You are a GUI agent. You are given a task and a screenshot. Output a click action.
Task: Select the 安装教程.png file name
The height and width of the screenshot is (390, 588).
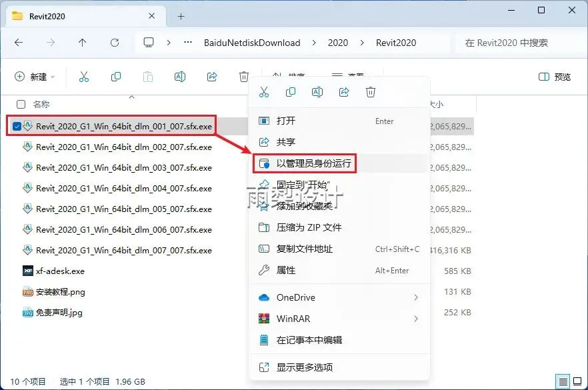coord(61,292)
